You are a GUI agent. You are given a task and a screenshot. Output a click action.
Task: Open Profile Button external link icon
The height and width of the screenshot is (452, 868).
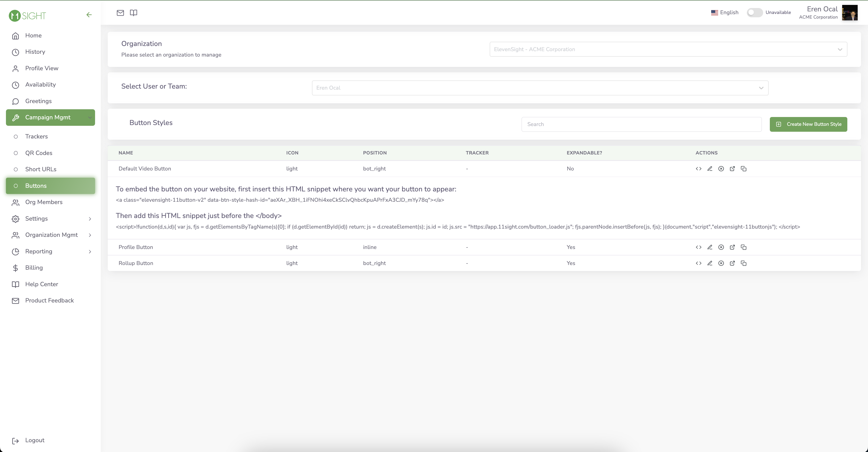click(732, 247)
